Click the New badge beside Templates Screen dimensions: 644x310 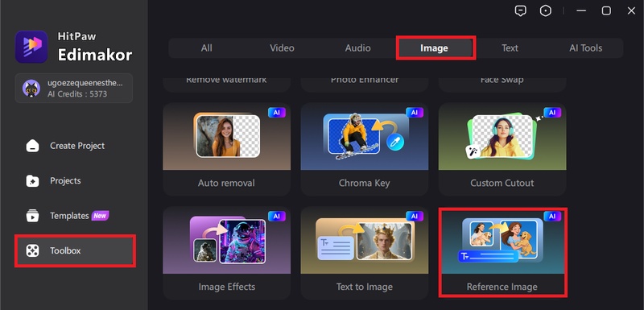click(x=100, y=216)
